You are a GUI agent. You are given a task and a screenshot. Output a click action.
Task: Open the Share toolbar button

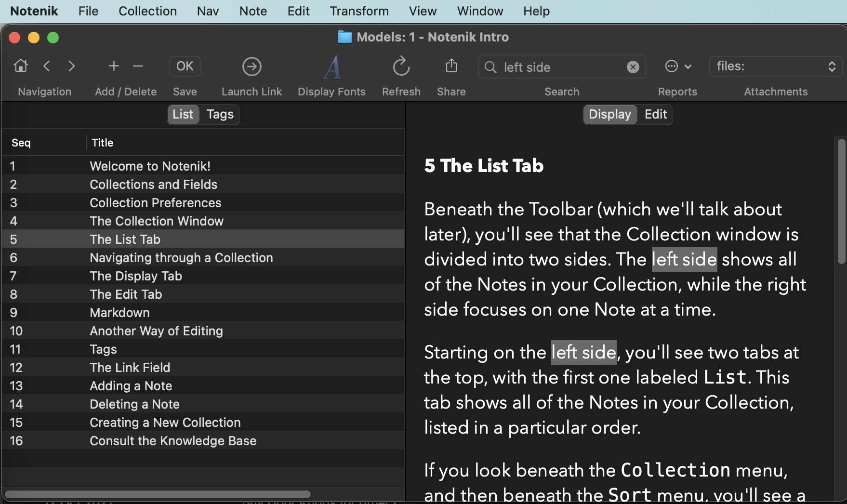coord(451,66)
